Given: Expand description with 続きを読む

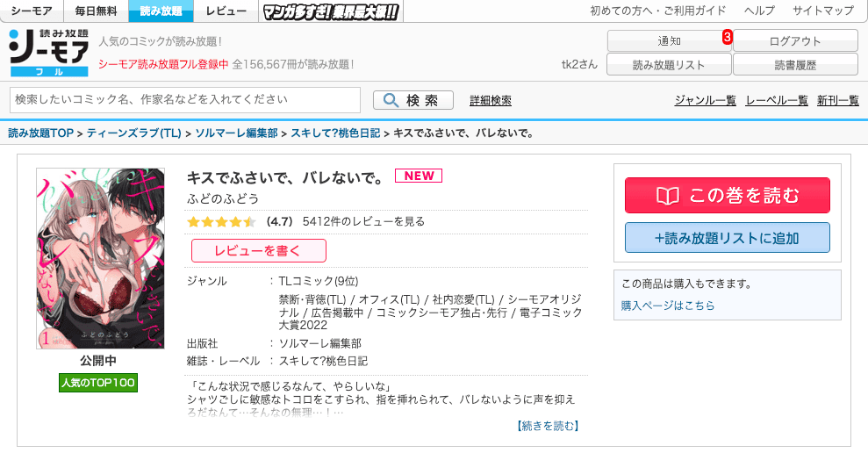Looking at the screenshot, I should [x=548, y=426].
